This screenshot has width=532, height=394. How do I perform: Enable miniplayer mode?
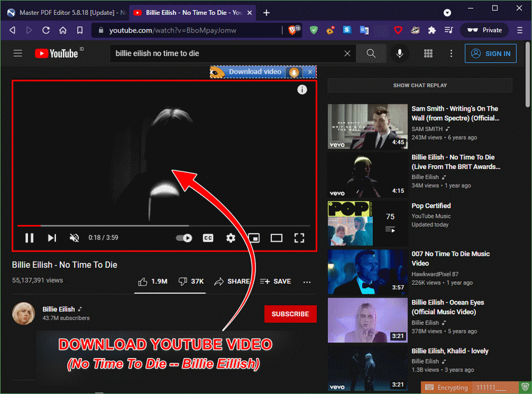tap(254, 238)
